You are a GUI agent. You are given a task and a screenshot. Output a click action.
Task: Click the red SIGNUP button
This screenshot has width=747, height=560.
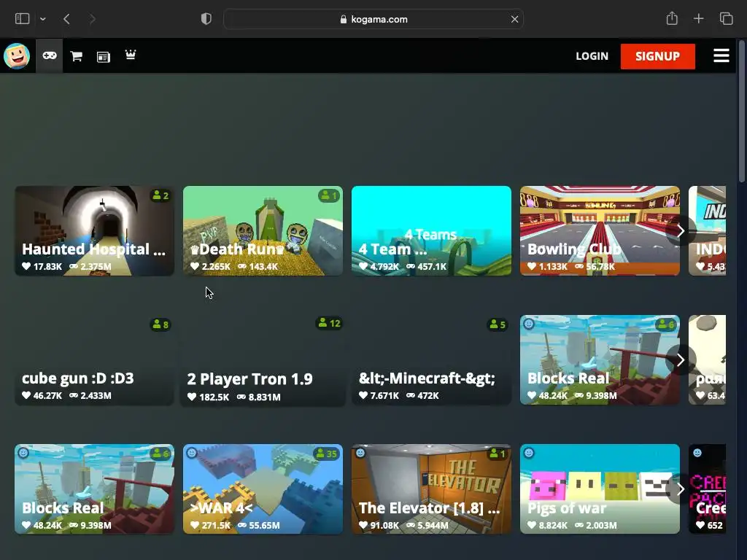coord(657,56)
